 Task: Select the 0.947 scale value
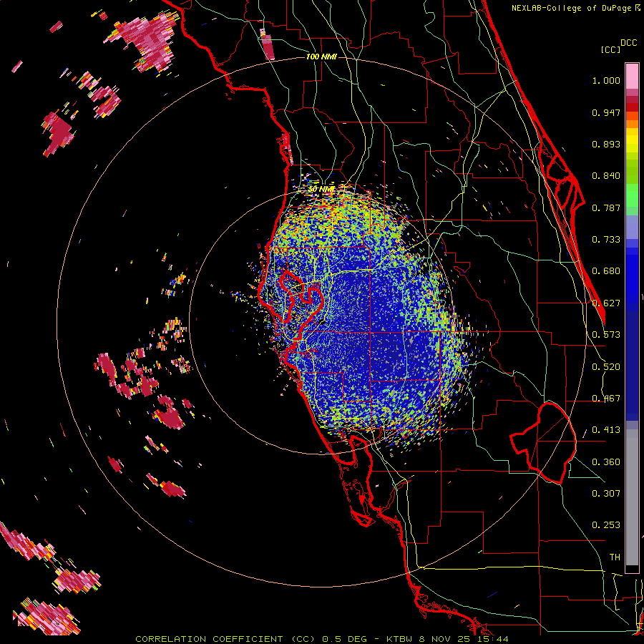coord(606,112)
